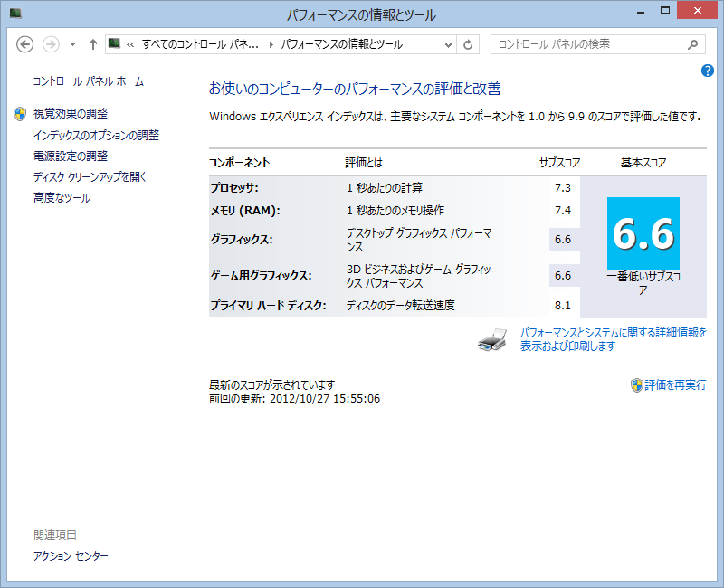Open 高度なツール link
The width and height of the screenshot is (724, 588).
62,198
